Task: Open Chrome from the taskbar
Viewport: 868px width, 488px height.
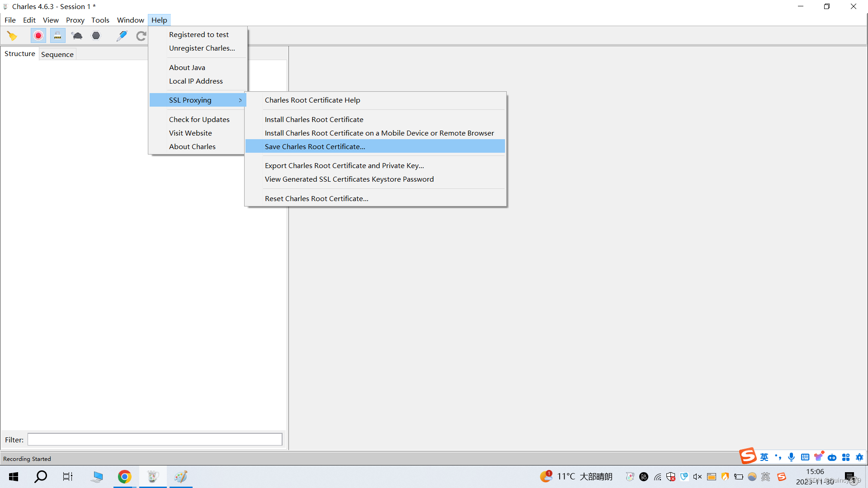Action: click(124, 477)
